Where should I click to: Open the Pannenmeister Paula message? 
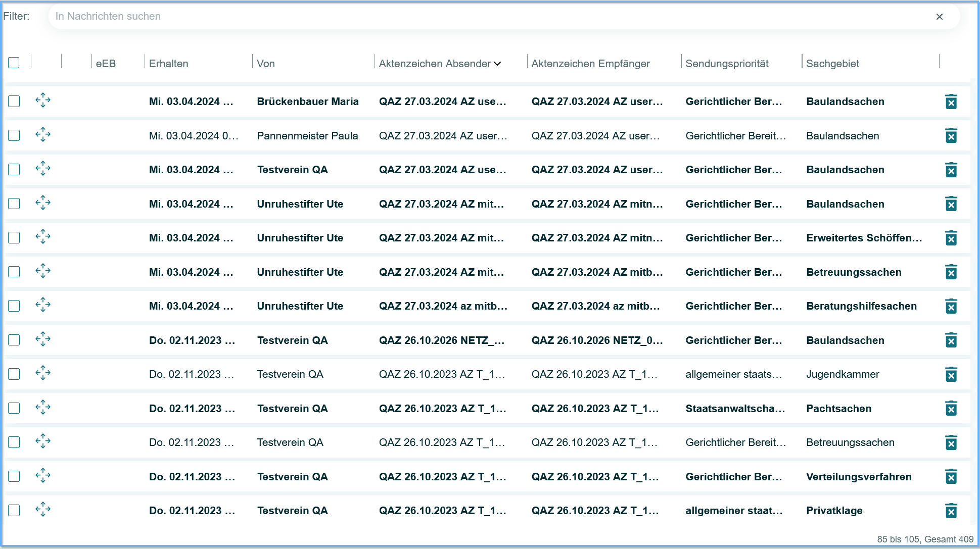click(307, 136)
